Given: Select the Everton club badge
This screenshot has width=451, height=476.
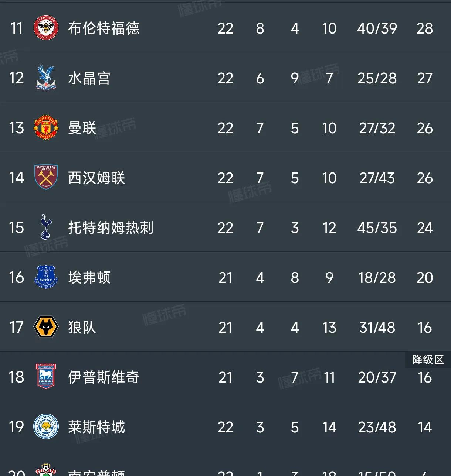Looking at the screenshot, I should pyautogui.click(x=45, y=277).
